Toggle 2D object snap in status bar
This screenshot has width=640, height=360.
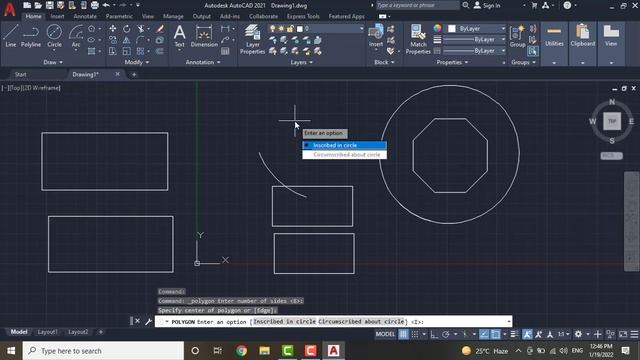[x=496, y=334]
